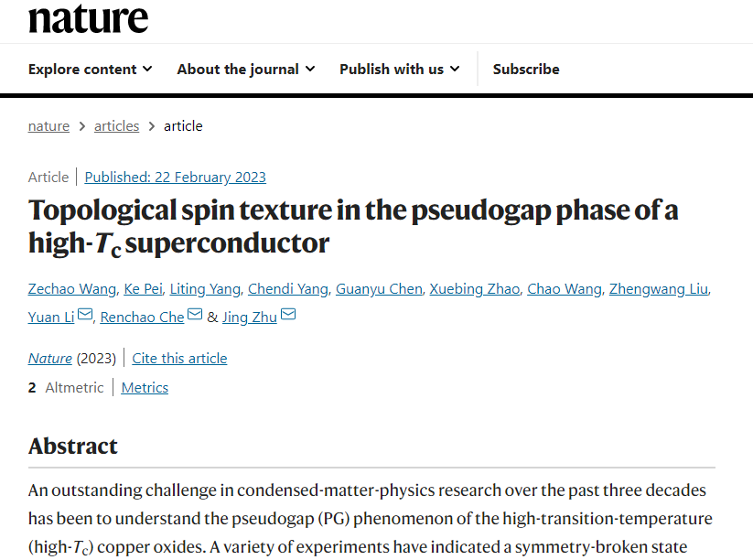Click the Abstract section heading
Screen dimensions: 753x560
click(x=73, y=447)
